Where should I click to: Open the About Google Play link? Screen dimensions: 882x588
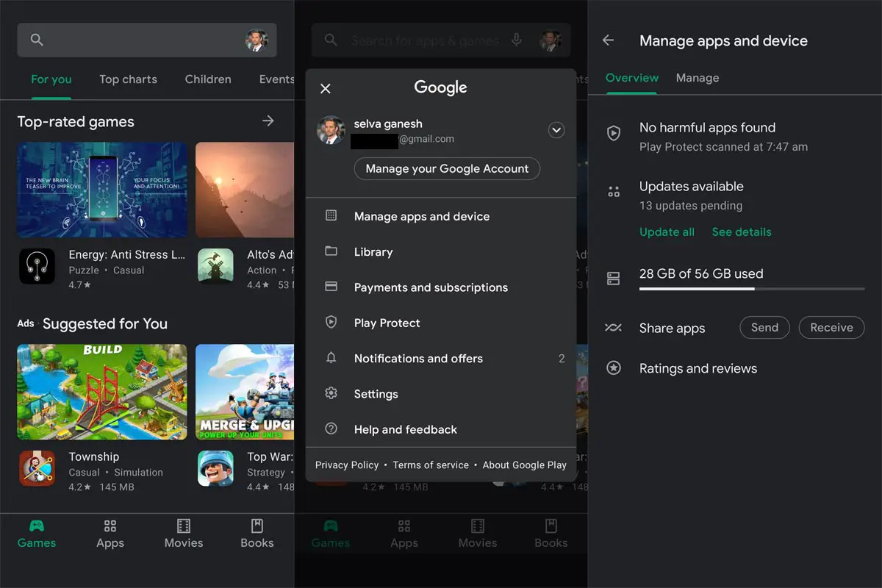click(525, 465)
